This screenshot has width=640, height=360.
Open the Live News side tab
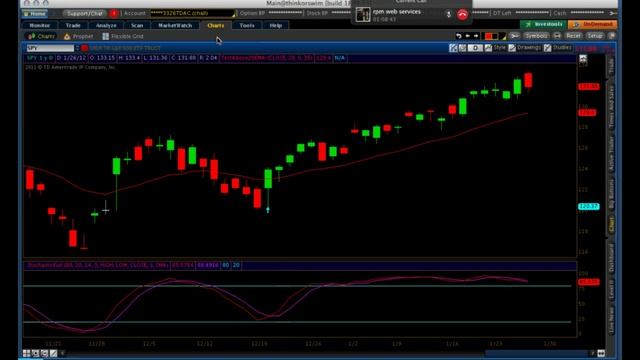tap(611, 320)
